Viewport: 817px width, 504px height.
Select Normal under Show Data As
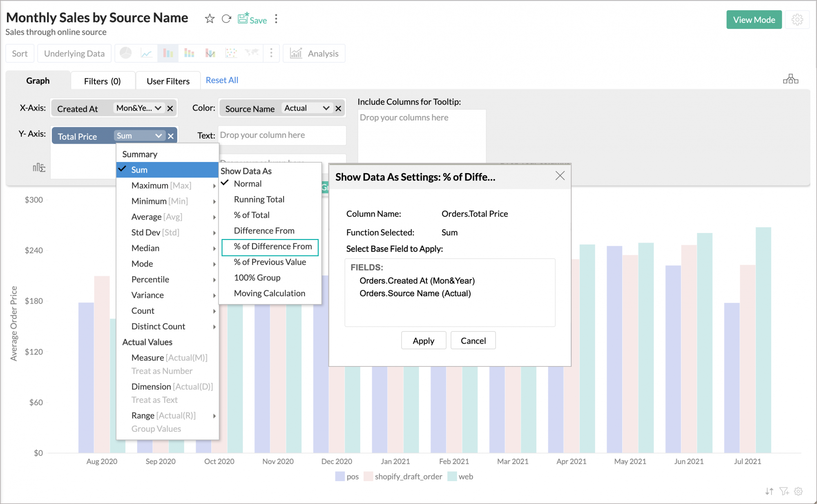click(248, 184)
